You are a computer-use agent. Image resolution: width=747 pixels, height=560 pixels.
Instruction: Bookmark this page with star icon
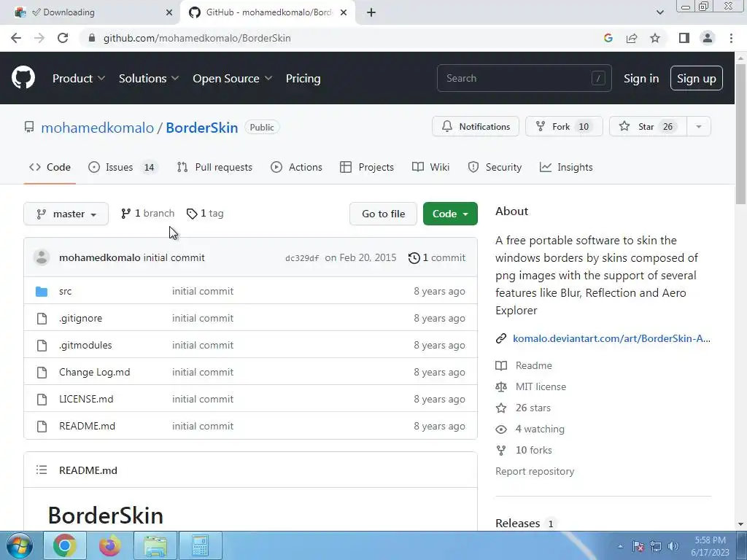[655, 38]
